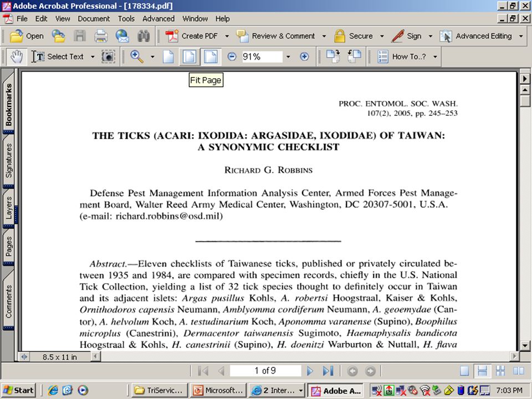The height and width of the screenshot is (399, 532).
Task: Click the Email globe icon
Action: [122, 36]
